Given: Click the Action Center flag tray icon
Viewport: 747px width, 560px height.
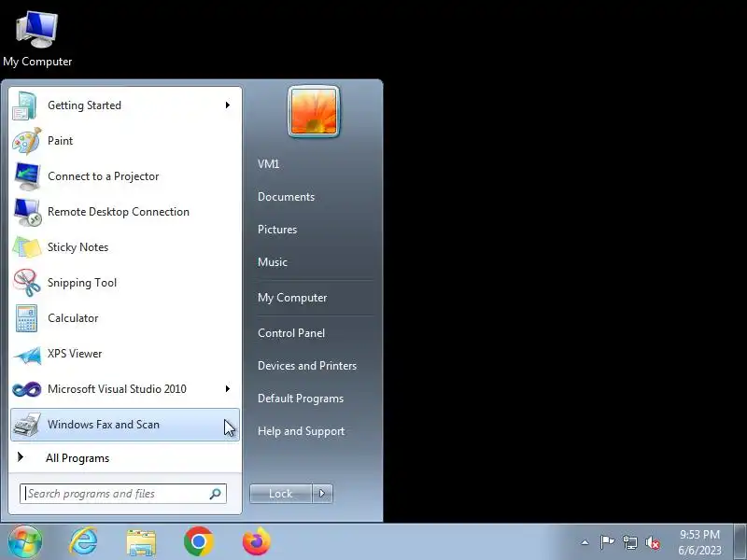Looking at the screenshot, I should [607, 542].
